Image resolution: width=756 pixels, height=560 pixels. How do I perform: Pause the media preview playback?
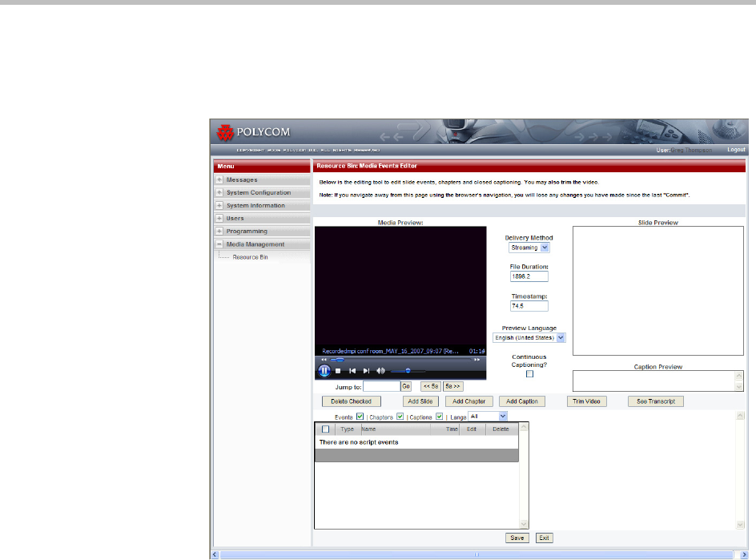(x=324, y=370)
